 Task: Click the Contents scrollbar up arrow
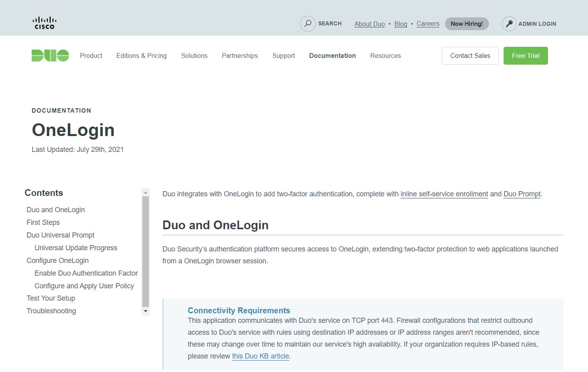[145, 192]
